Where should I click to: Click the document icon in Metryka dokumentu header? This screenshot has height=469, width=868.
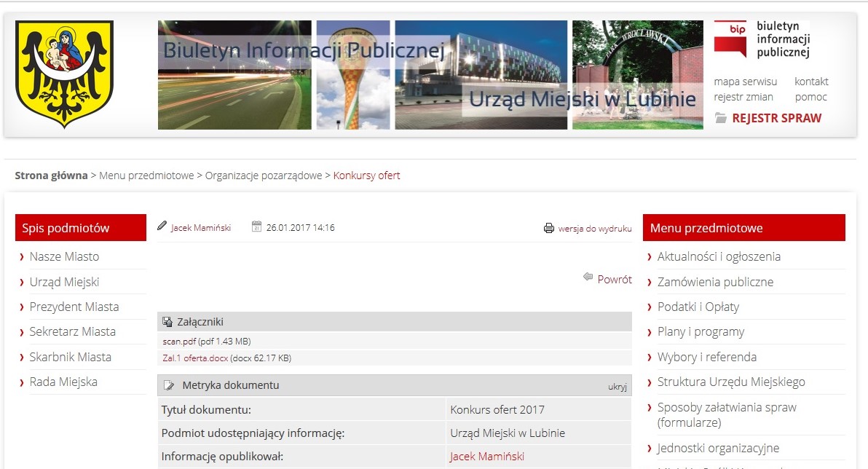(x=170, y=385)
